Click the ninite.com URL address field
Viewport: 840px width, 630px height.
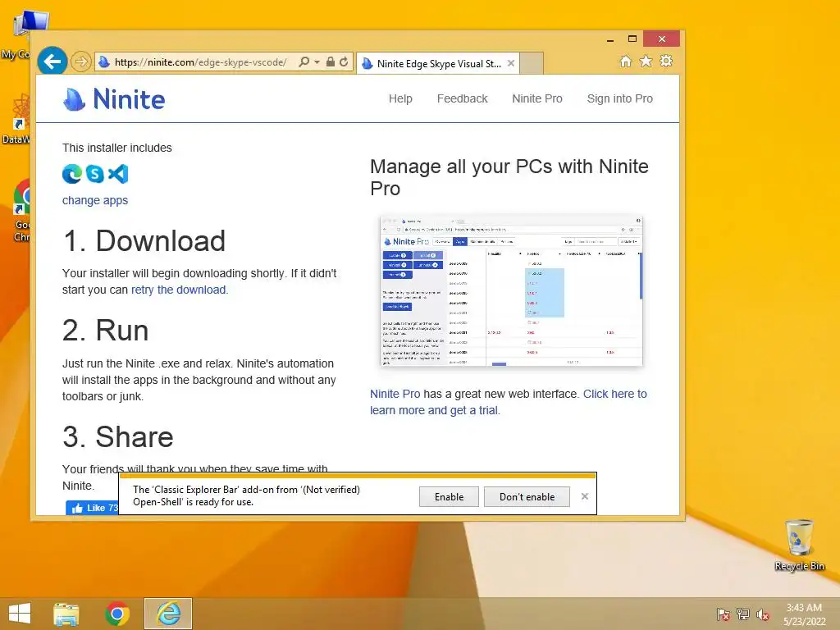pos(201,62)
